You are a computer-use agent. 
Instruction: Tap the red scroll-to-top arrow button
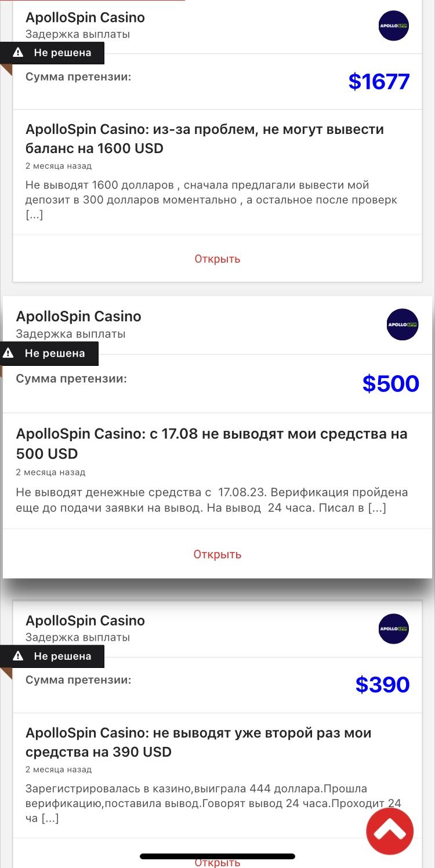click(x=390, y=831)
